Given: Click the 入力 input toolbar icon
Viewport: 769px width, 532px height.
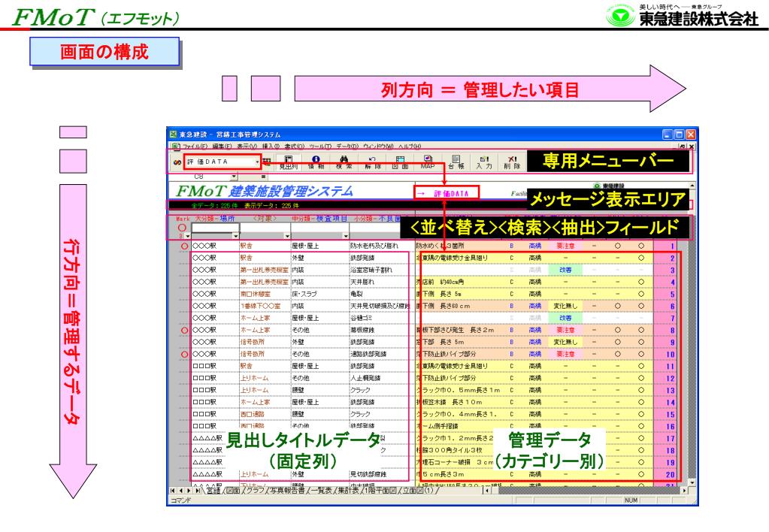Looking at the screenshot, I should tap(484, 162).
